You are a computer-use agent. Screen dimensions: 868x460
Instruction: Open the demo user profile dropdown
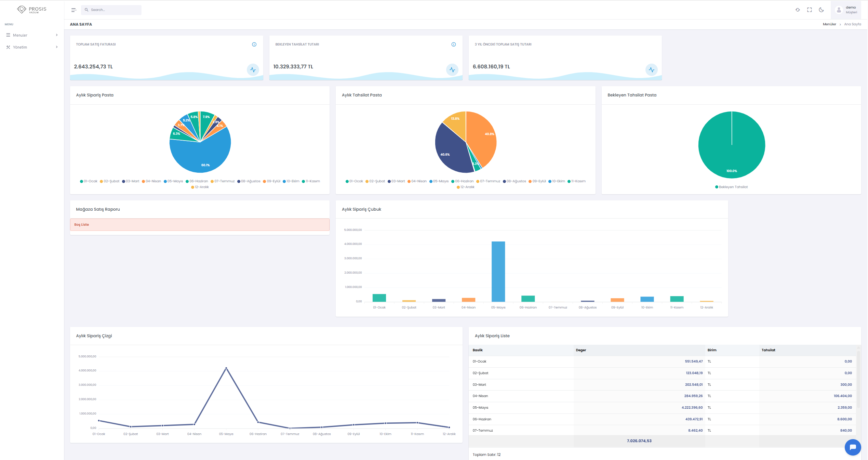tap(846, 10)
